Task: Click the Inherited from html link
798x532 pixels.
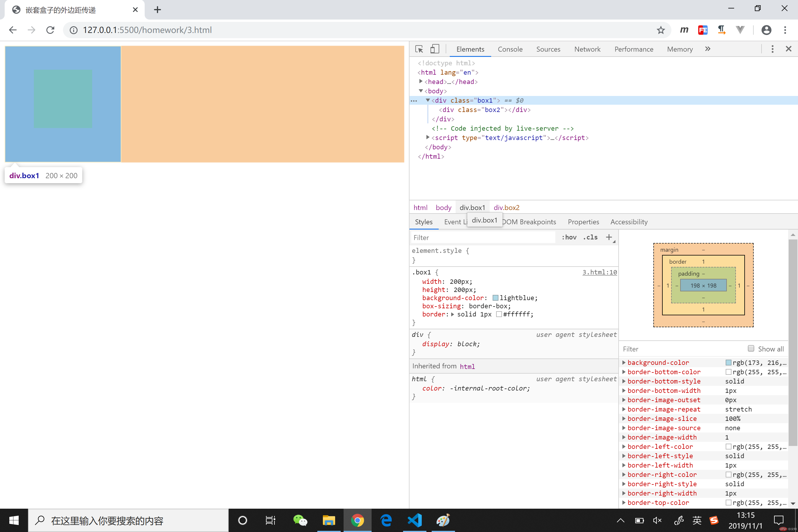Action: 467,366
